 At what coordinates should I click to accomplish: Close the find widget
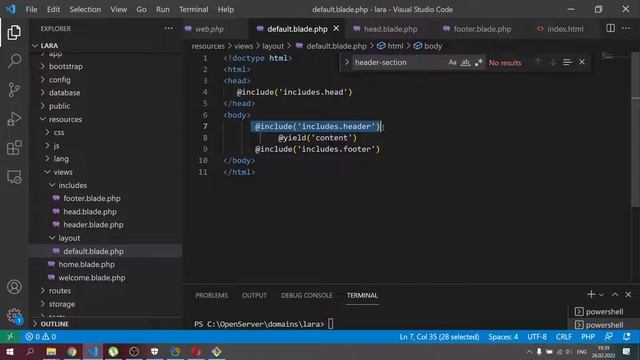click(582, 62)
